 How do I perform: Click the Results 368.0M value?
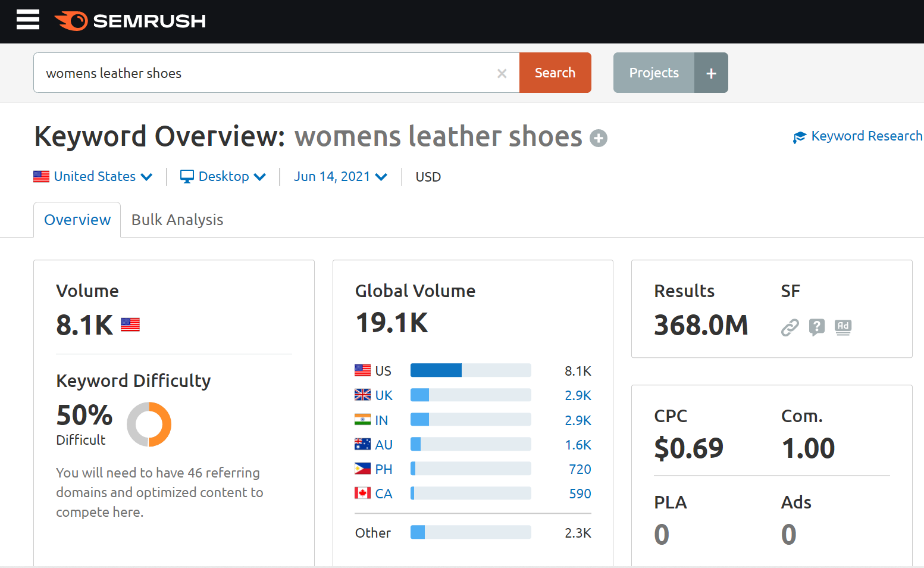pos(701,325)
